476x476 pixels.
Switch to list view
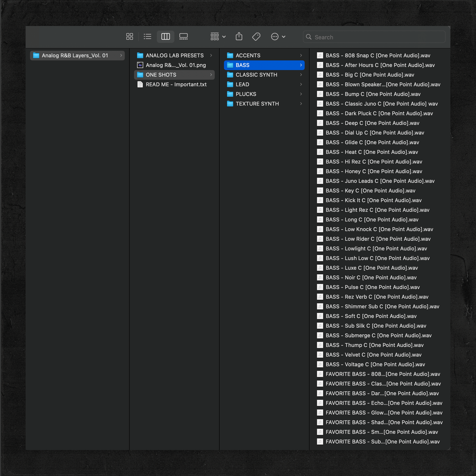(148, 37)
